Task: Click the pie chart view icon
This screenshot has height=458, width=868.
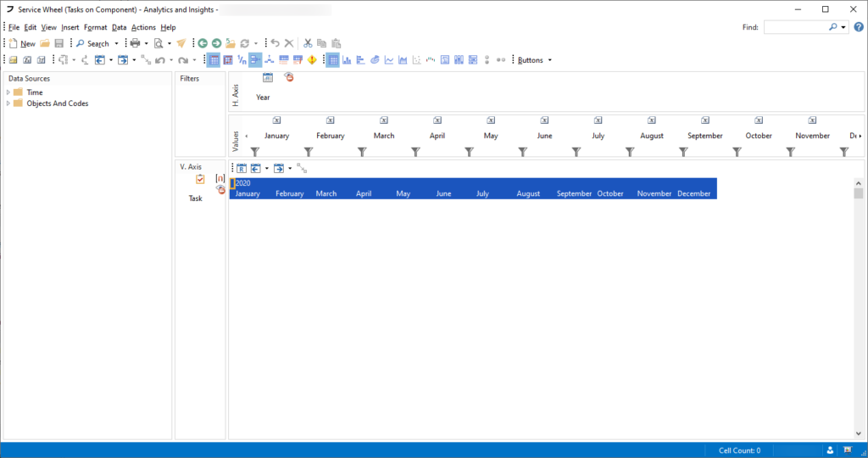Action: [375, 60]
